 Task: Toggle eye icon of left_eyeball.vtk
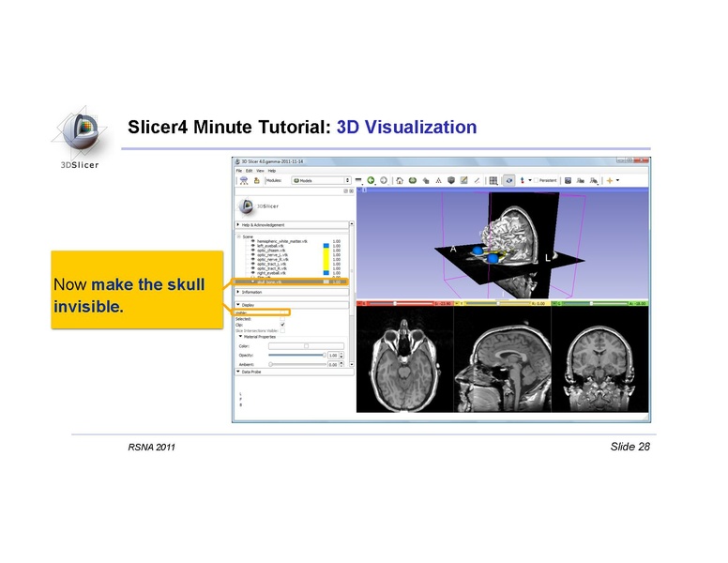252,246
